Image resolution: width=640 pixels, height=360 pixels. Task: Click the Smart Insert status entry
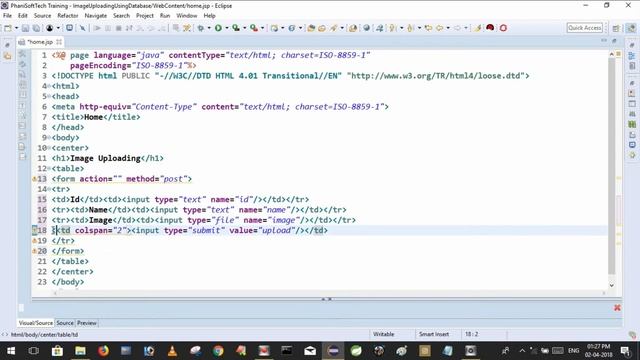[x=434, y=334]
